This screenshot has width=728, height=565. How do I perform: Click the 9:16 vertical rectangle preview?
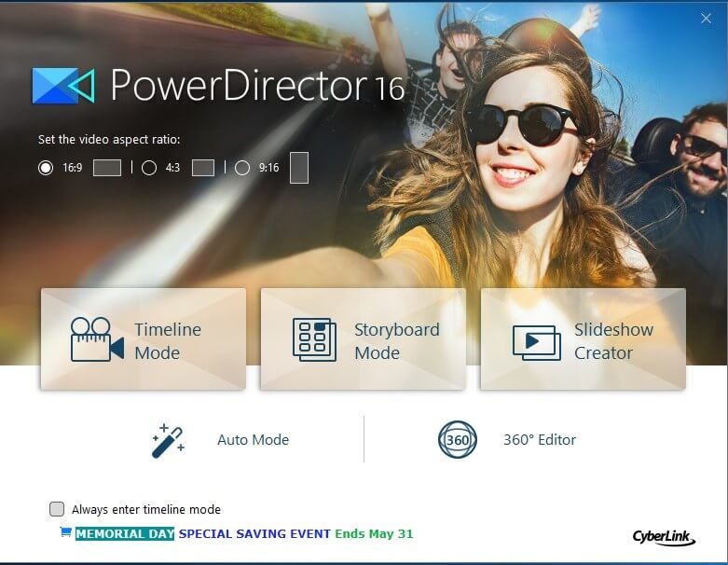coord(299,168)
